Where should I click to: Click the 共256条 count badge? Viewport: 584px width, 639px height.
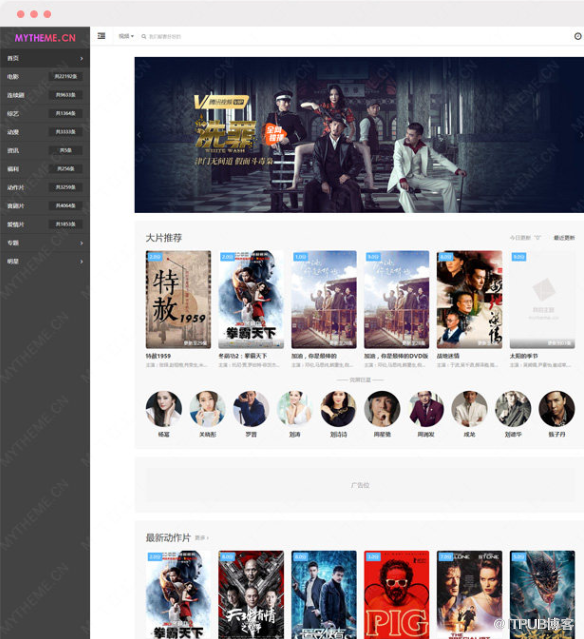(66, 169)
